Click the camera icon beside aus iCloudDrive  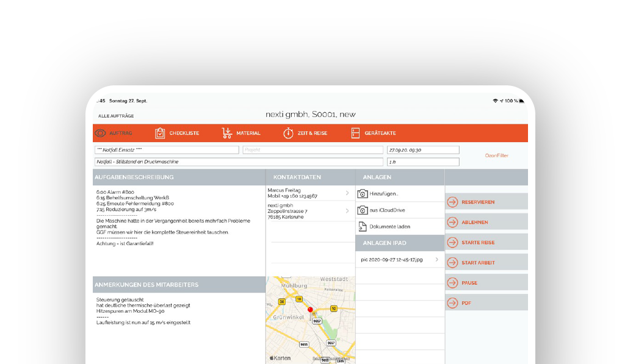point(363,210)
